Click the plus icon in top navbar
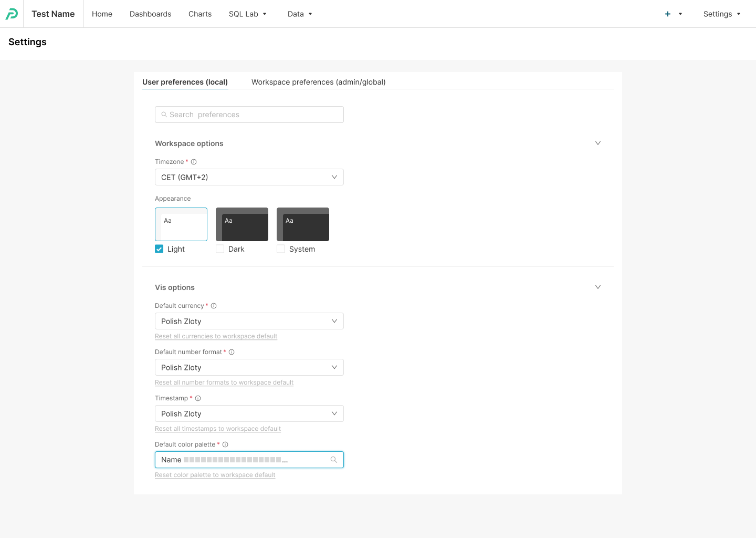The image size is (756, 538). click(x=667, y=14)
